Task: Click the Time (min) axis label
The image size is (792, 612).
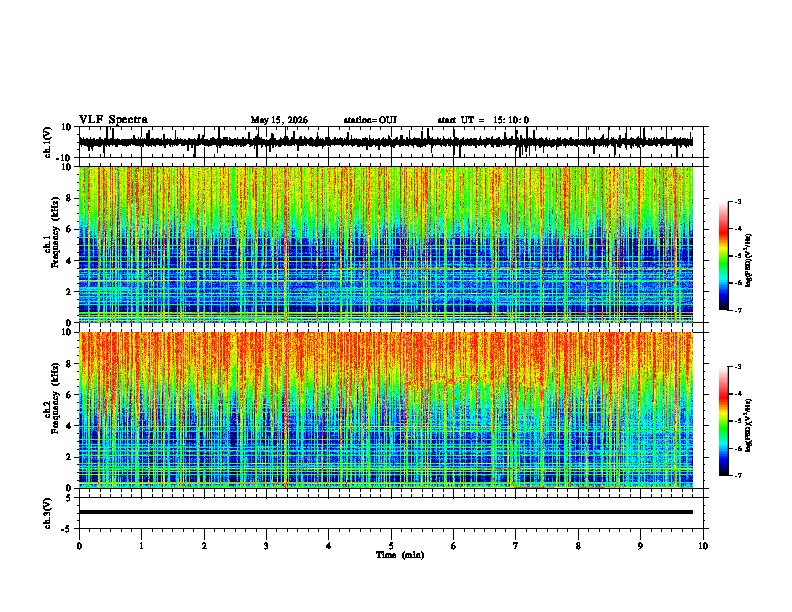Action: tap(400, 555)
